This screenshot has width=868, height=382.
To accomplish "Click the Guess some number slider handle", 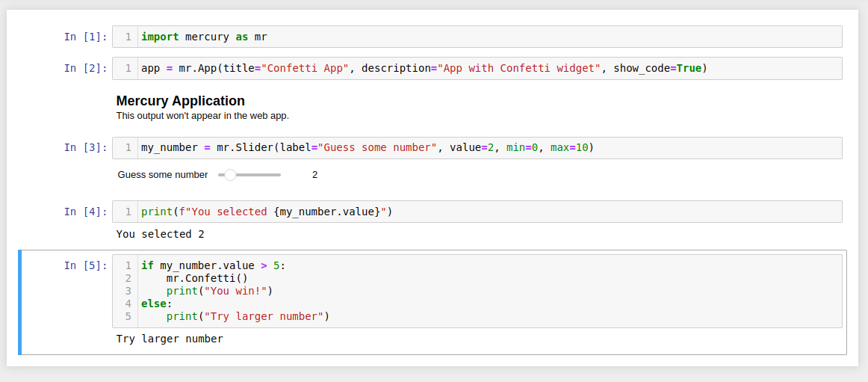I will [230, 175].
